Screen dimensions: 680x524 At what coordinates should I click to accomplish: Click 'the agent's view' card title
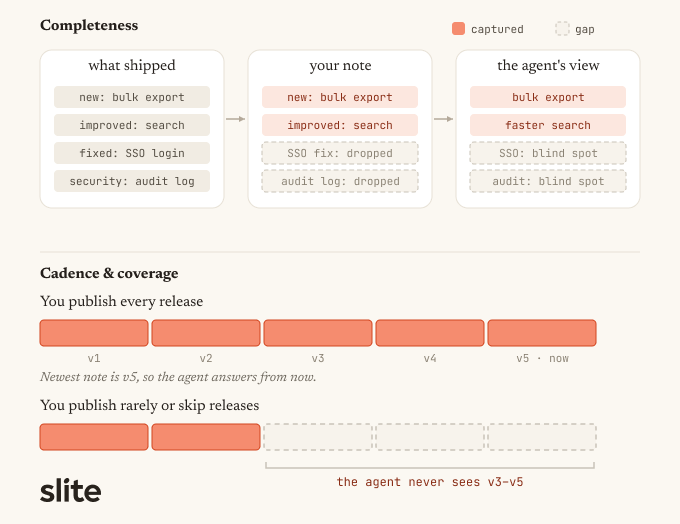pos(548,65)
